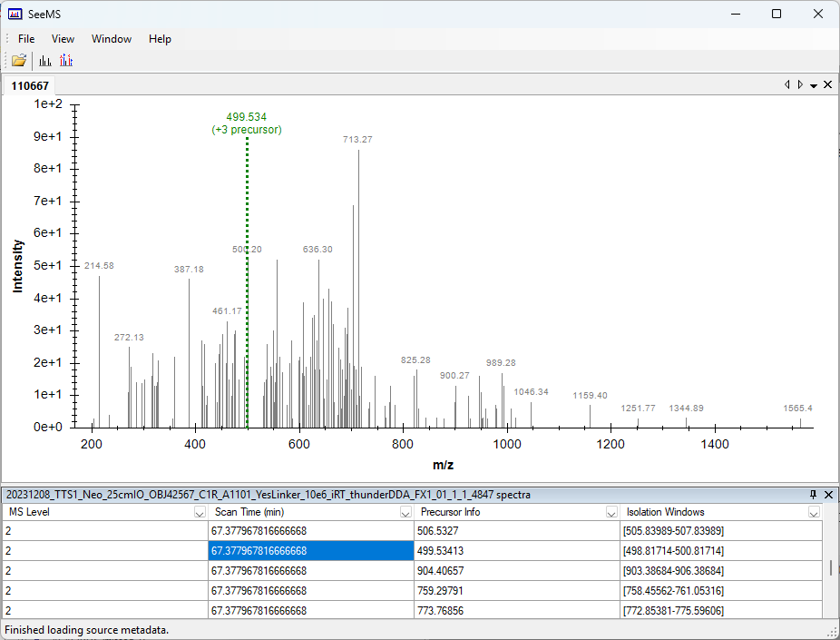
Task: Expand Precursor Info column filter dropdown
Action: point(611,513)
